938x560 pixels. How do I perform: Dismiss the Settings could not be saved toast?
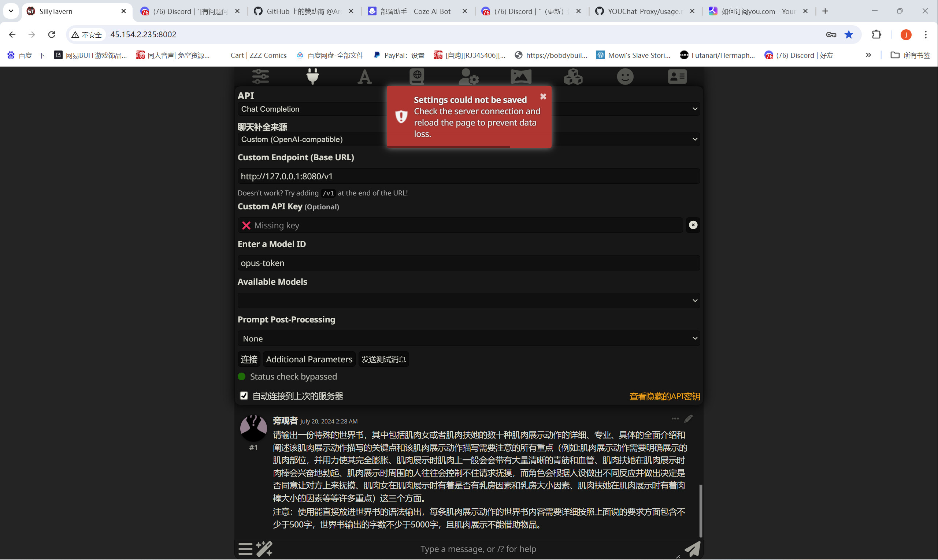pyautogui.click(x=543, y=96)
